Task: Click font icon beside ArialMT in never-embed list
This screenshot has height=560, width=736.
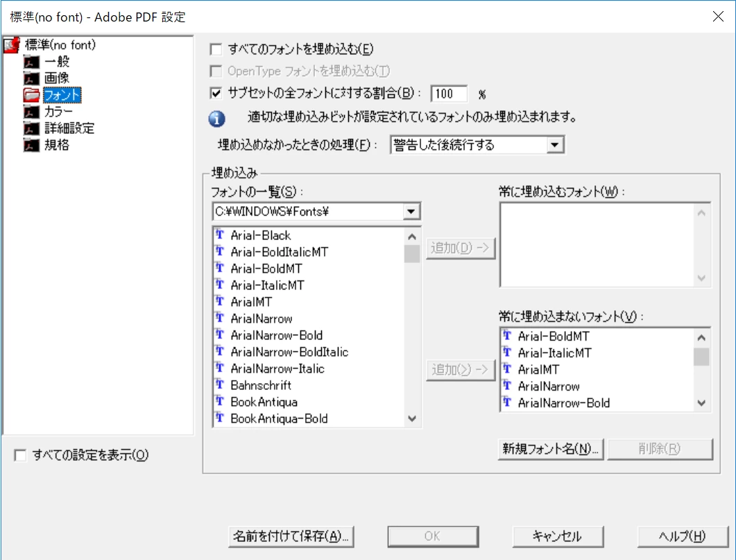Action: (507, 369)
